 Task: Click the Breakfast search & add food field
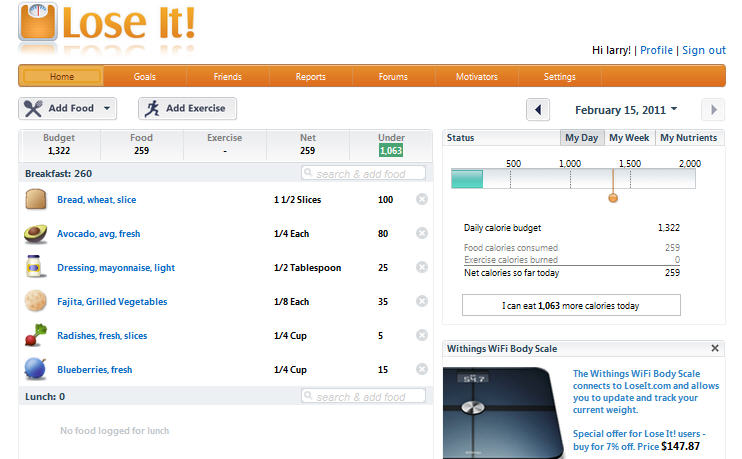pyautogui.click(x=363, y=173)
